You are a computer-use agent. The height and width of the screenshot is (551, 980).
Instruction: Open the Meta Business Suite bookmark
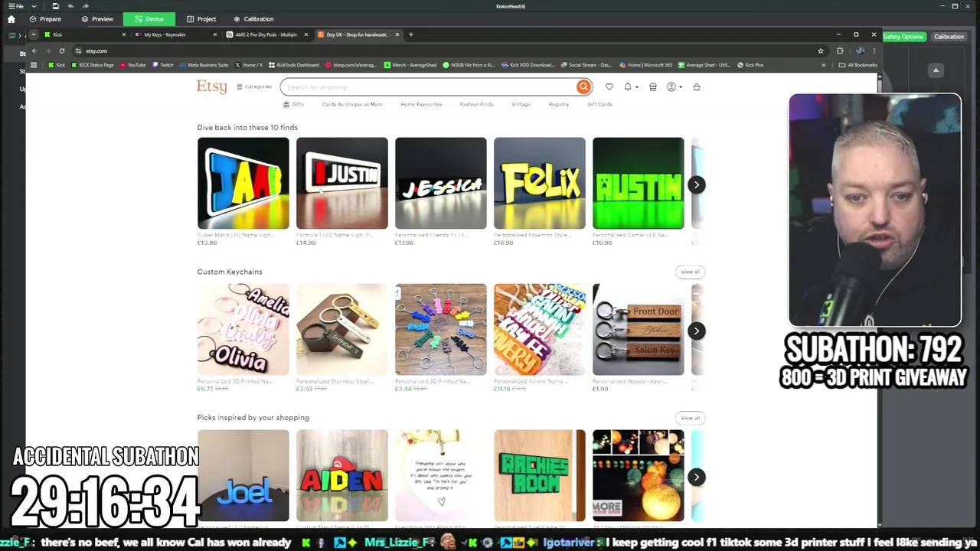(203, 65)
